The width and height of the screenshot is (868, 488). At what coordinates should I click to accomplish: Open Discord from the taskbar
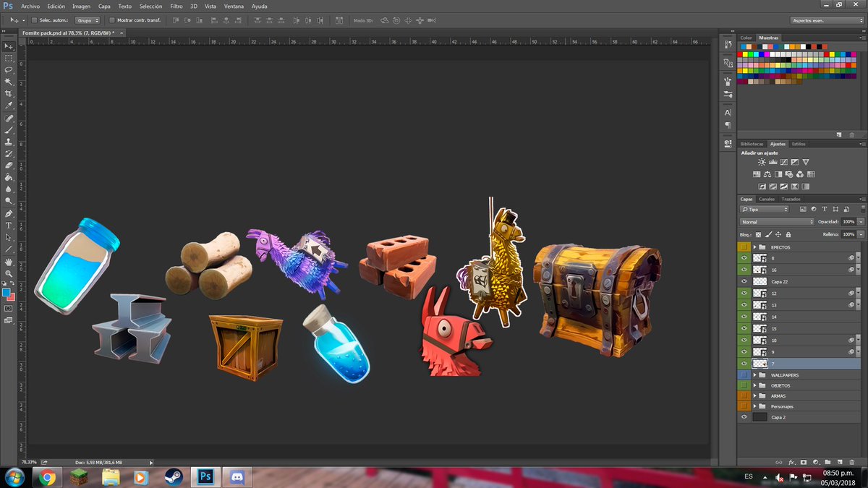pos(236,477)
